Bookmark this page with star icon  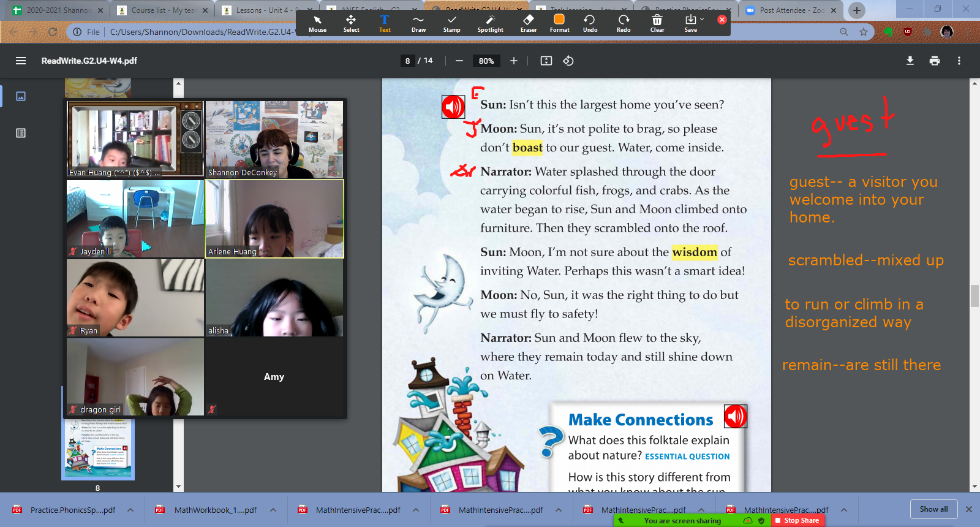pos(864,32)
